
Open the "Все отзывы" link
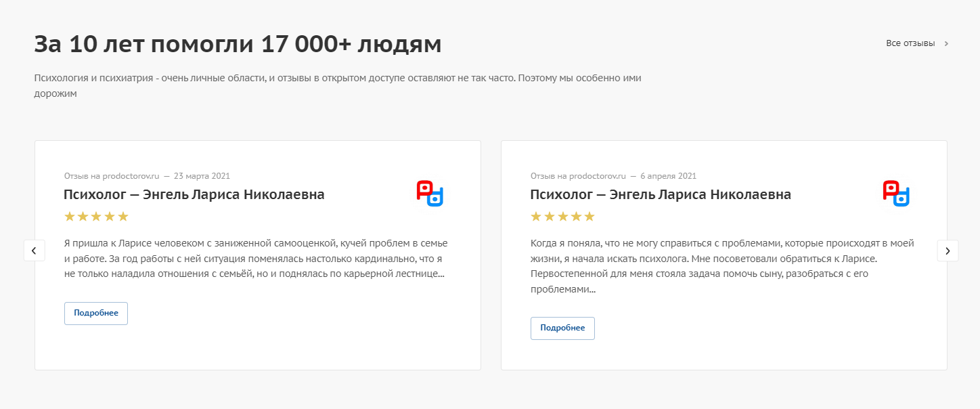(x=910, y=43)
